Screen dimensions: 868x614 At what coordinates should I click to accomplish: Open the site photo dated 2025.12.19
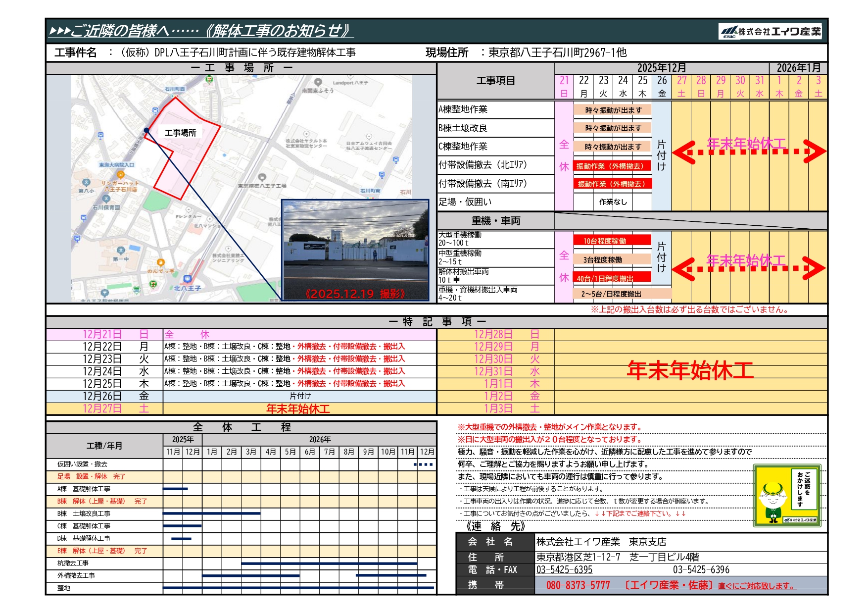point(355,250)
